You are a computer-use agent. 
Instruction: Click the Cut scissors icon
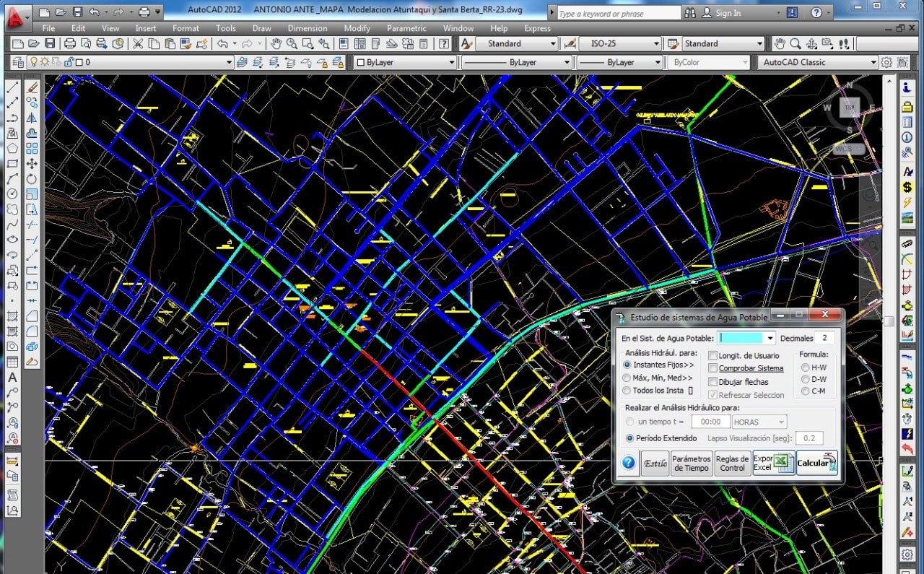point(138,44)
